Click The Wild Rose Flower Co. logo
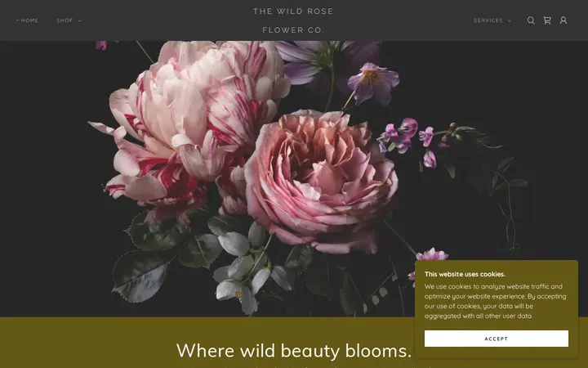The height and width of the screenshot is (368, 588). [x=293, y=20]
